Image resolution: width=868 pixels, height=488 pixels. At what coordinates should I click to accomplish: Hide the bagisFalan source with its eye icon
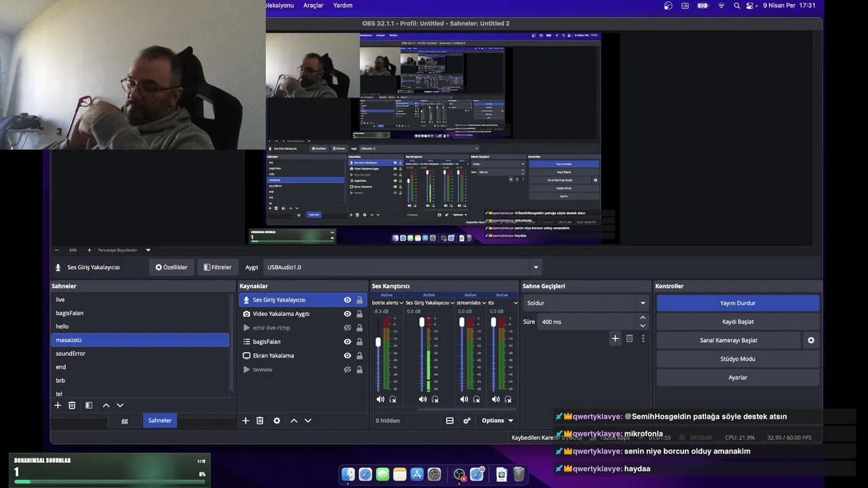347,342
